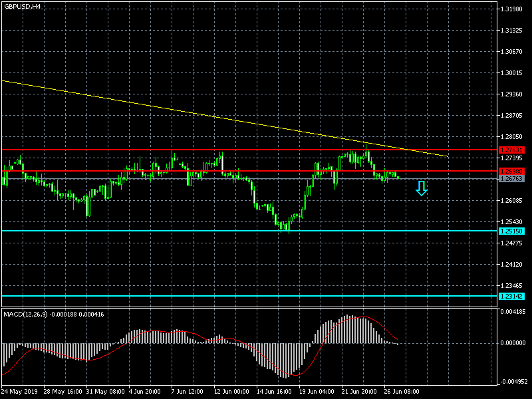The image size is (532, 399).
Task: Click the MACD zero level 0.000000
Action: tap(513, 343)
